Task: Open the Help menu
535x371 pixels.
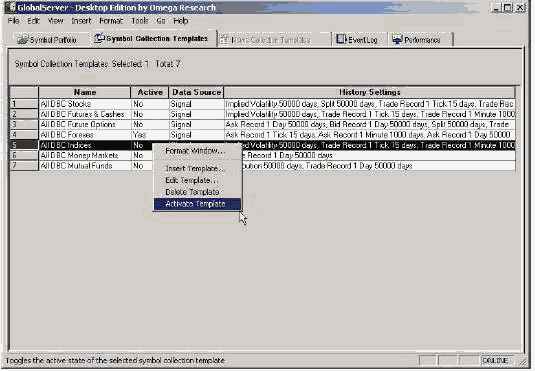Action: coord(181,21)
